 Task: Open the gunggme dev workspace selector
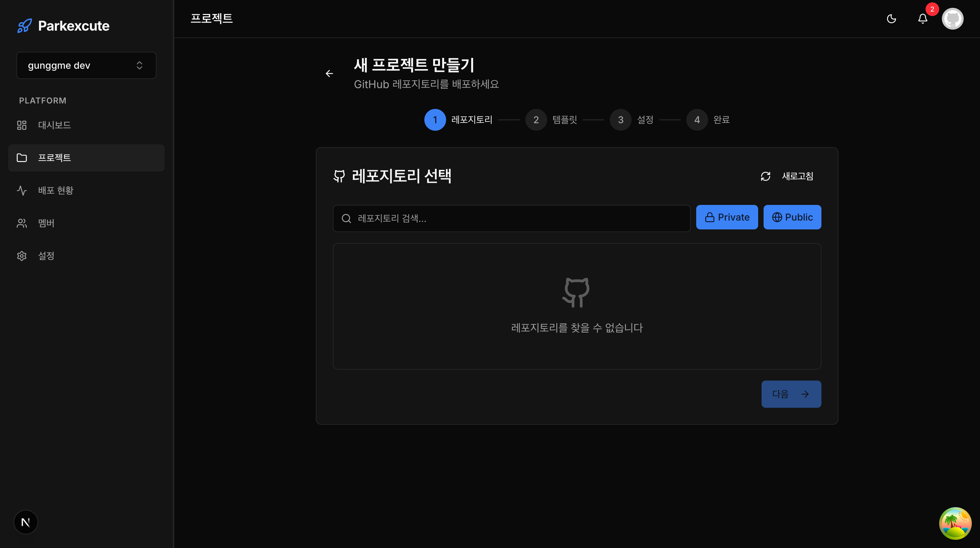[x=86, y=65]
